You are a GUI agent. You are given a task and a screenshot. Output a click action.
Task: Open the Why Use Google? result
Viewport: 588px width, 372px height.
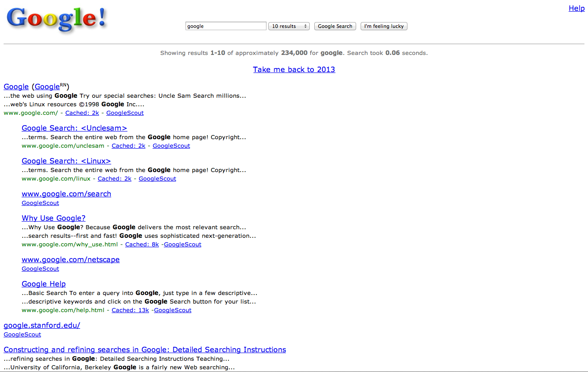tap(54, 218)
